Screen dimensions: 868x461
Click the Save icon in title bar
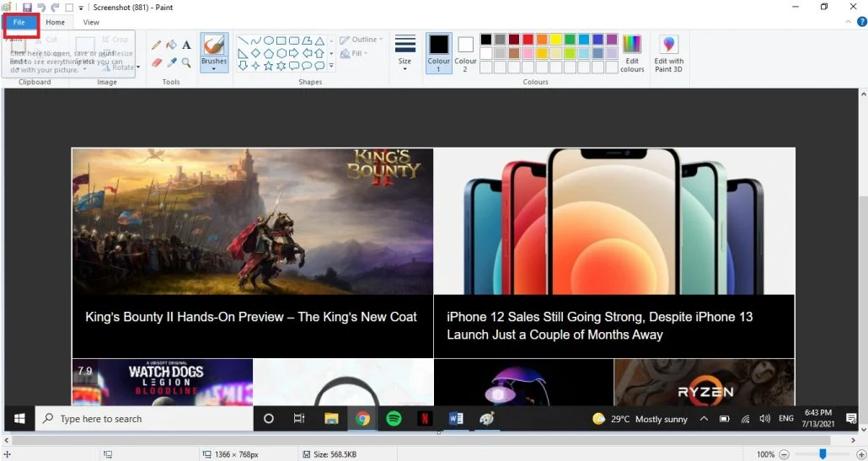[27, 8]
